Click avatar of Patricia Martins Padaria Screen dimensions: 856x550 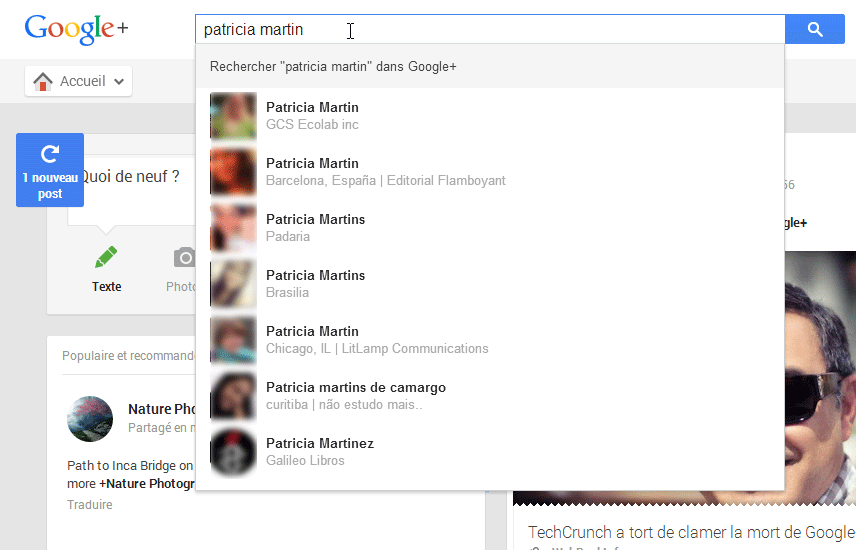click(233, 228)
